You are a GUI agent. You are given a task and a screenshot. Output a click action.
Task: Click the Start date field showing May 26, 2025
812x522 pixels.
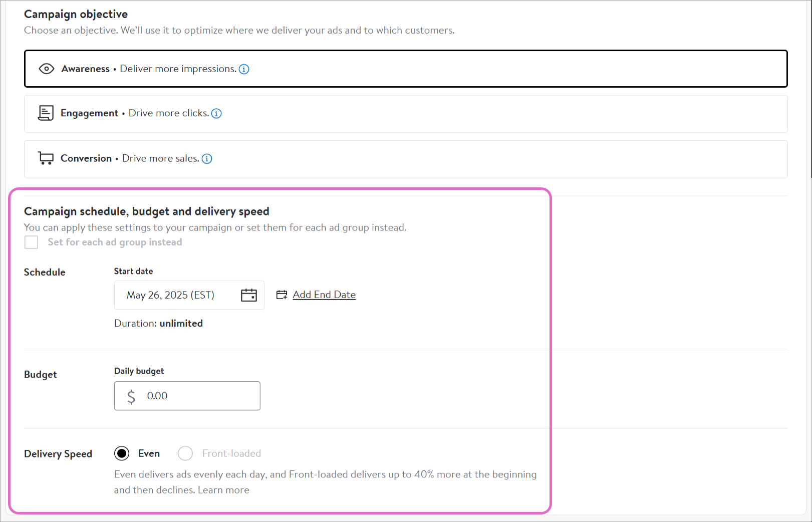click(170, 295)
